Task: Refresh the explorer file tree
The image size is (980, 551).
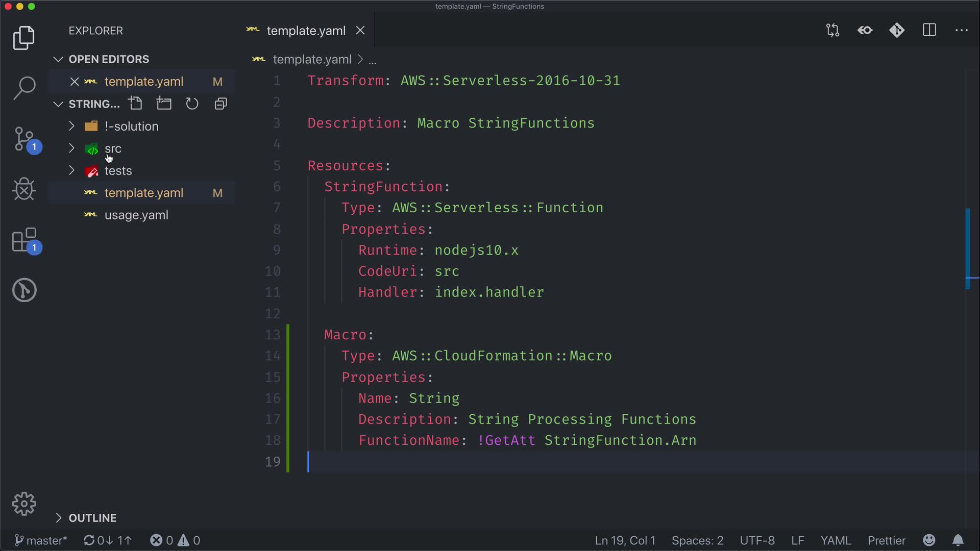Action: [x=192, y=104]
